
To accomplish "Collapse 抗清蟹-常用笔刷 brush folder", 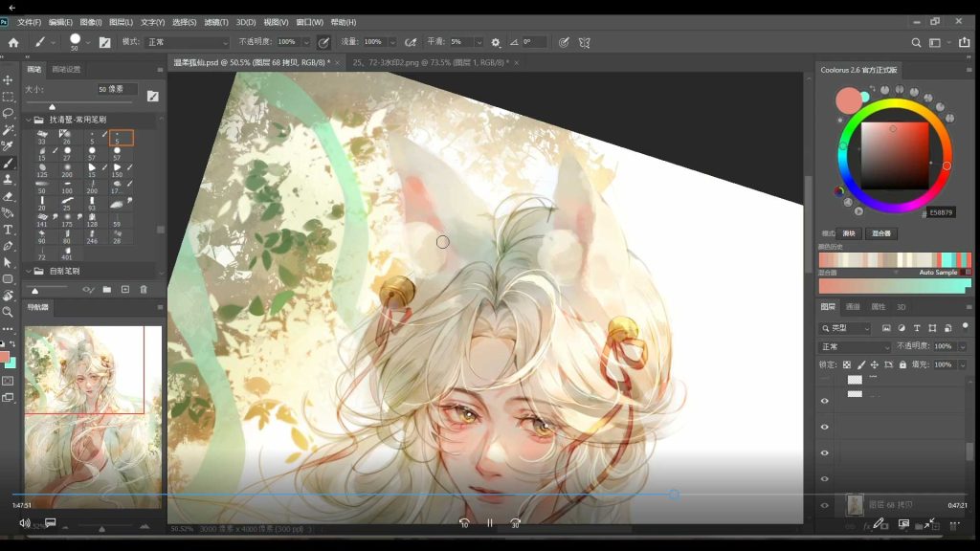I will coord(29,120).
